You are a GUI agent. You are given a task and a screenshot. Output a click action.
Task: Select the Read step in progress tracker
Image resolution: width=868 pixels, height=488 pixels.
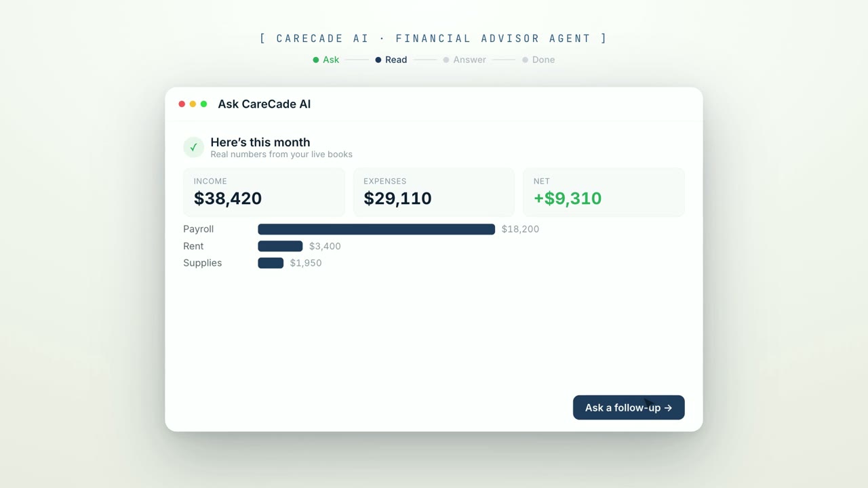click(x=391, y=60)
